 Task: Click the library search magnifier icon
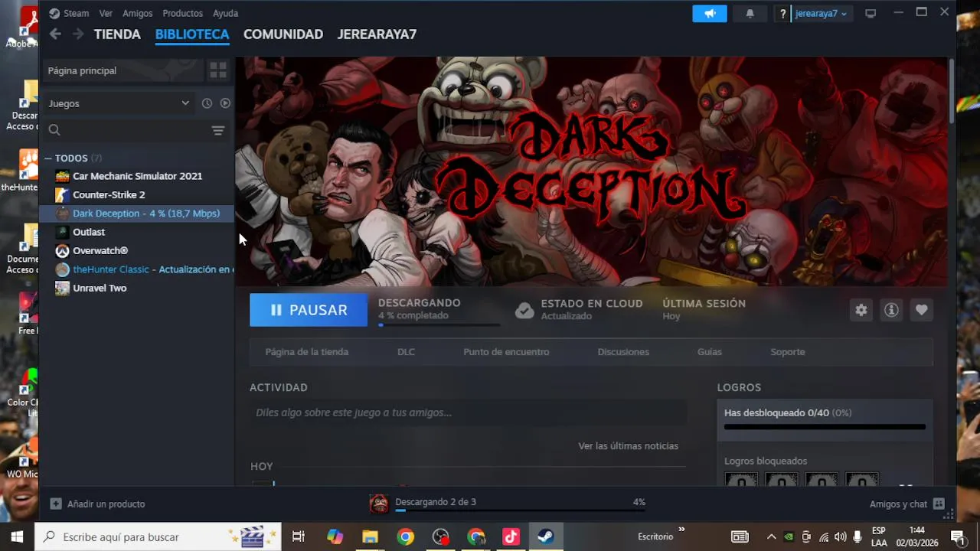click(x=54, y=130)
